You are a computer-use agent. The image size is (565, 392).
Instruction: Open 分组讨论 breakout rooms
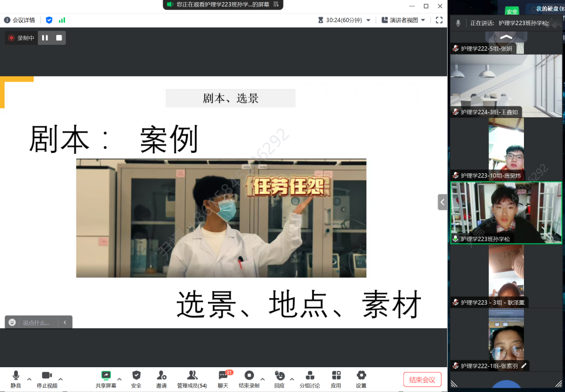(310, 376)
